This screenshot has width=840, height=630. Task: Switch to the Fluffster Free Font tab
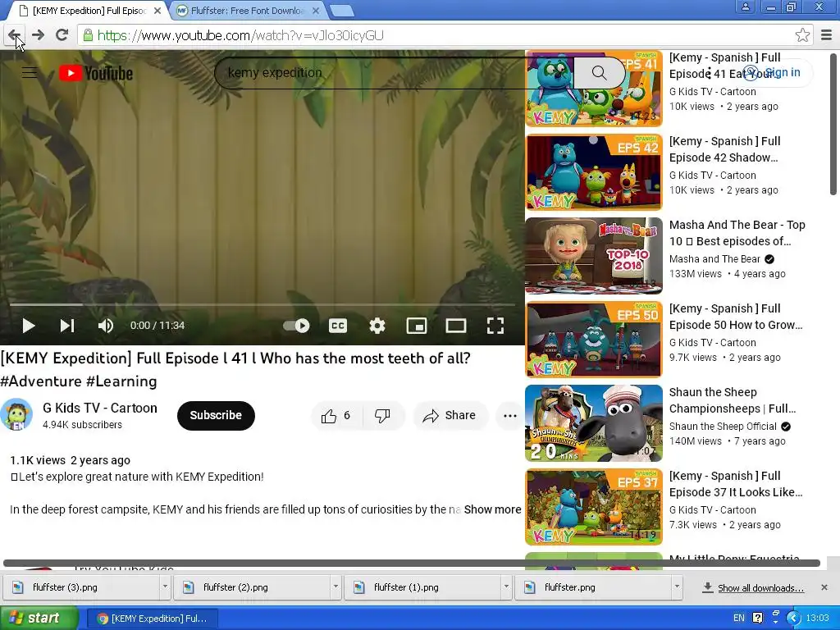coord(246,11)
